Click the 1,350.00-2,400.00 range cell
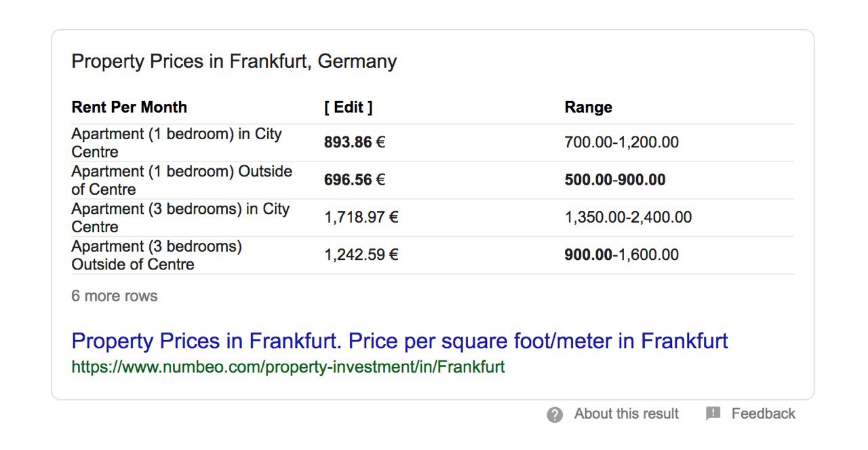Viewport: 868px width, 450px height. click(628, 217)
